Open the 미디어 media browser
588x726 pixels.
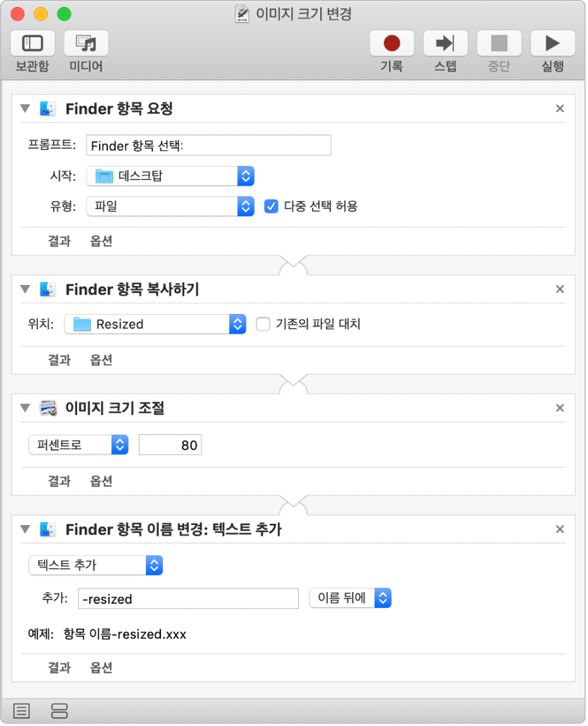(86, 44)
